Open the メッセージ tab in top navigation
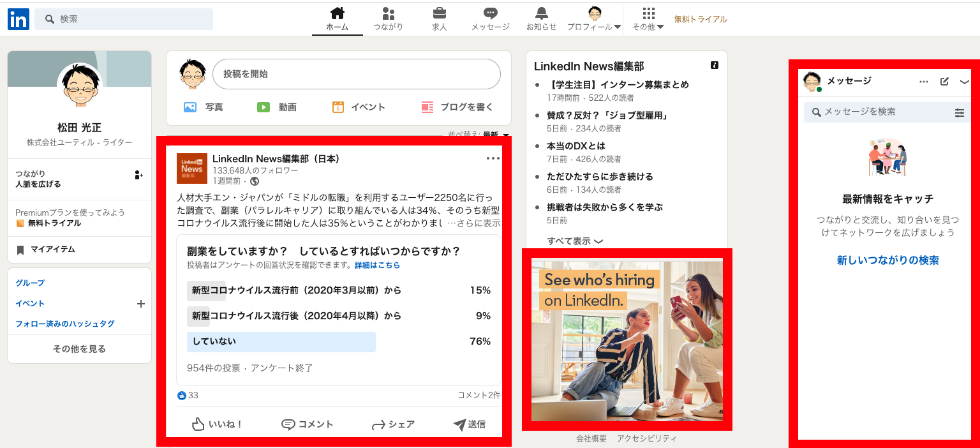The image size is (980, 448). pos(490,19)
